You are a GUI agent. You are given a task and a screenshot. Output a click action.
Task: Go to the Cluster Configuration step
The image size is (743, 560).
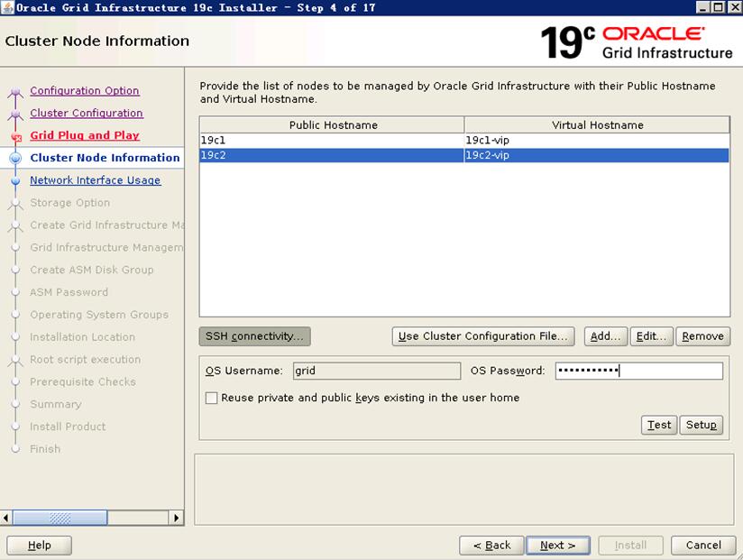pyautogui.click(x=87, y=114)
